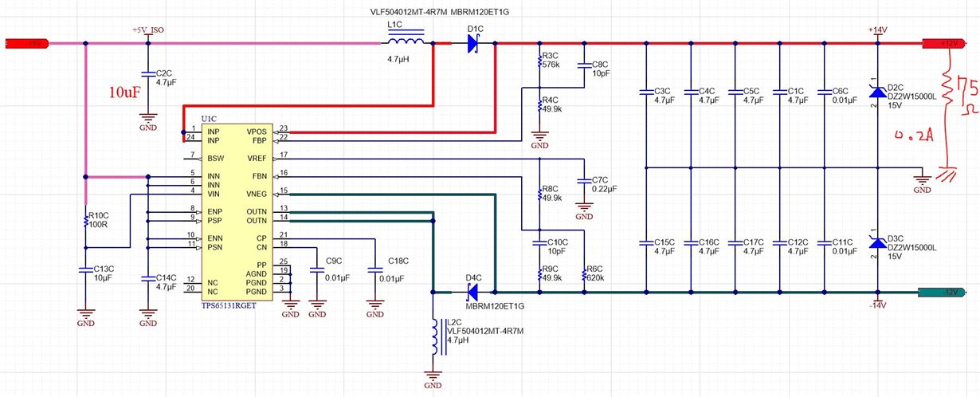
Task: Click the VREF pin 17 label
Action: (257, 158)
